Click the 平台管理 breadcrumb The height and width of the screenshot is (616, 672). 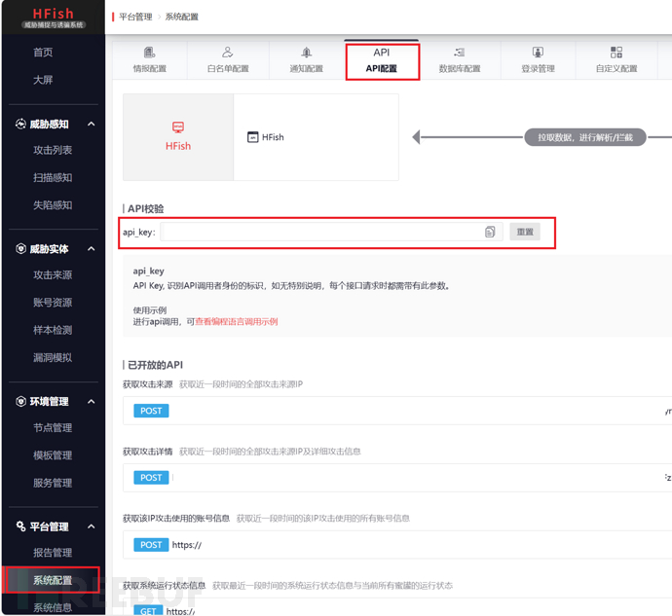click(135, 17)
